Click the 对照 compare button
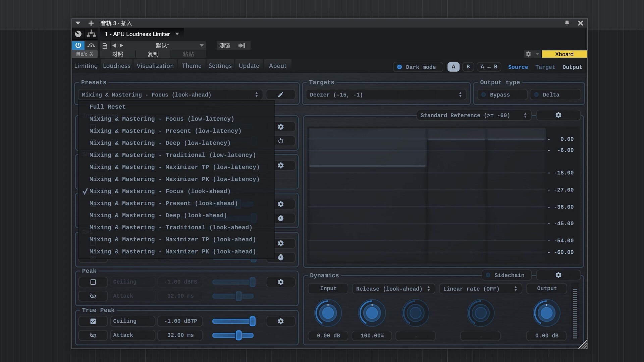The height and width of the screenshot is (362, 644). [117, 54]
